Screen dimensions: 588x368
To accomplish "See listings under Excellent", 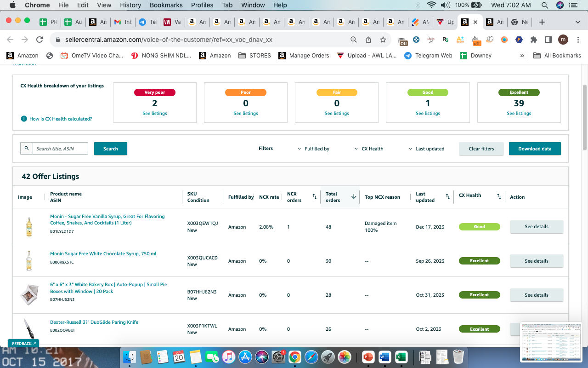I will (519, 113).
